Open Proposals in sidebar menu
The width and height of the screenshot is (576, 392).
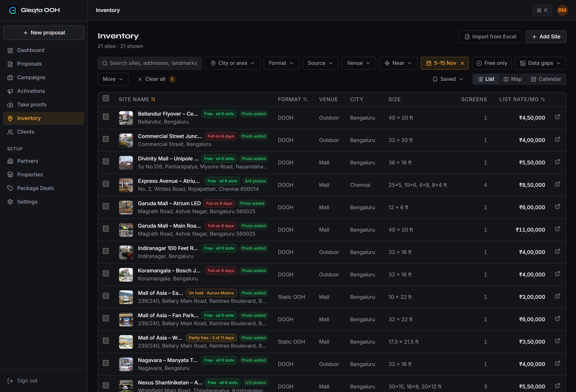pos(44,64)
